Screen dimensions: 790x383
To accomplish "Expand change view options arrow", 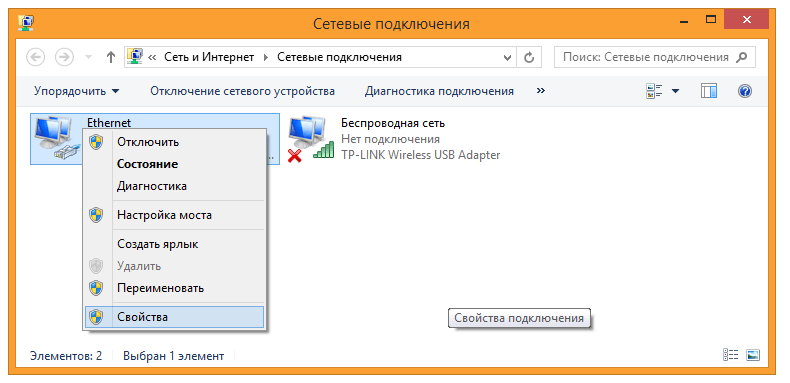I will (675, 91).
